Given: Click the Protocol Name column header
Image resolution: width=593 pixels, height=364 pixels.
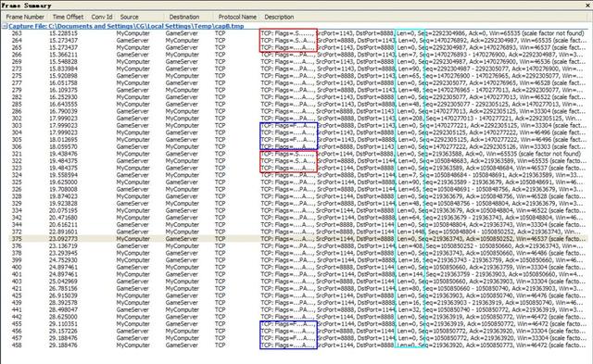Looking at the screenshot, I should [x=237, y=17].
